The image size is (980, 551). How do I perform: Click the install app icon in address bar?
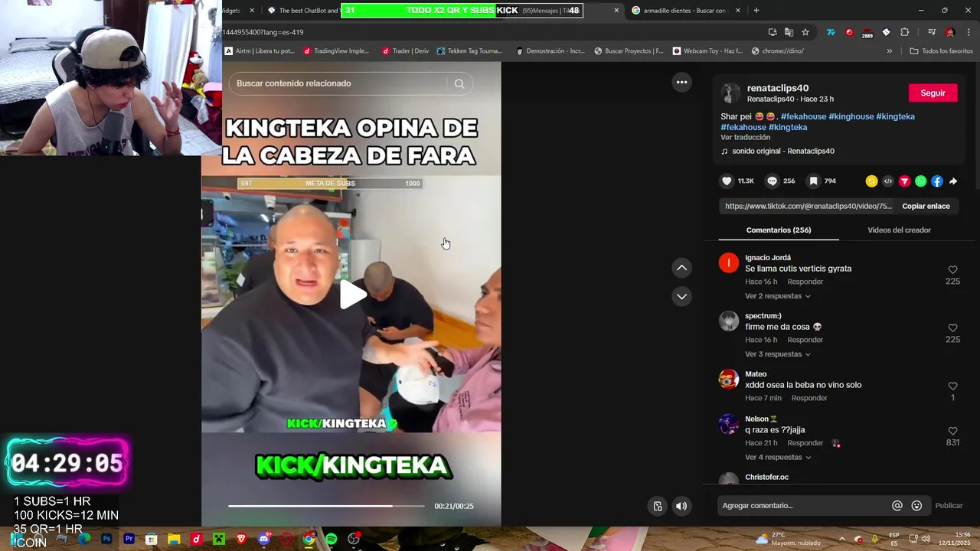[773, 32]
